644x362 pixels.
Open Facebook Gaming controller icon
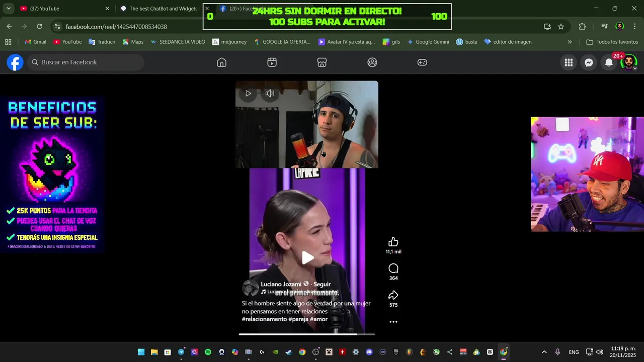pyautogui.click(x=422, y=62)
